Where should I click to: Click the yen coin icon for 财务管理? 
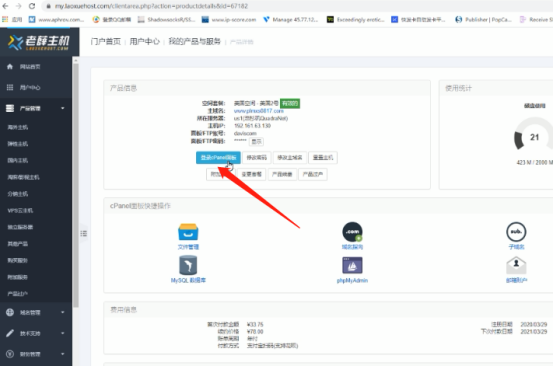10,354
